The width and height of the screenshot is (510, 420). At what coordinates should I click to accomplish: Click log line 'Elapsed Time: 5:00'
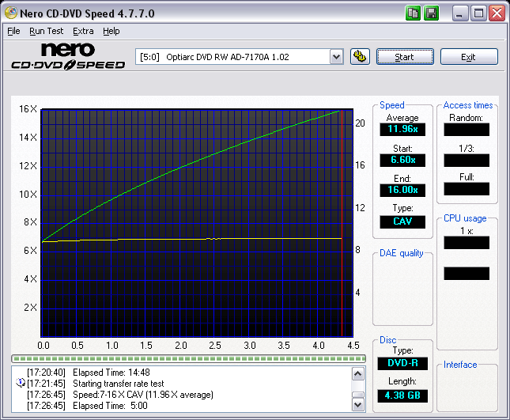coord(110,406)
